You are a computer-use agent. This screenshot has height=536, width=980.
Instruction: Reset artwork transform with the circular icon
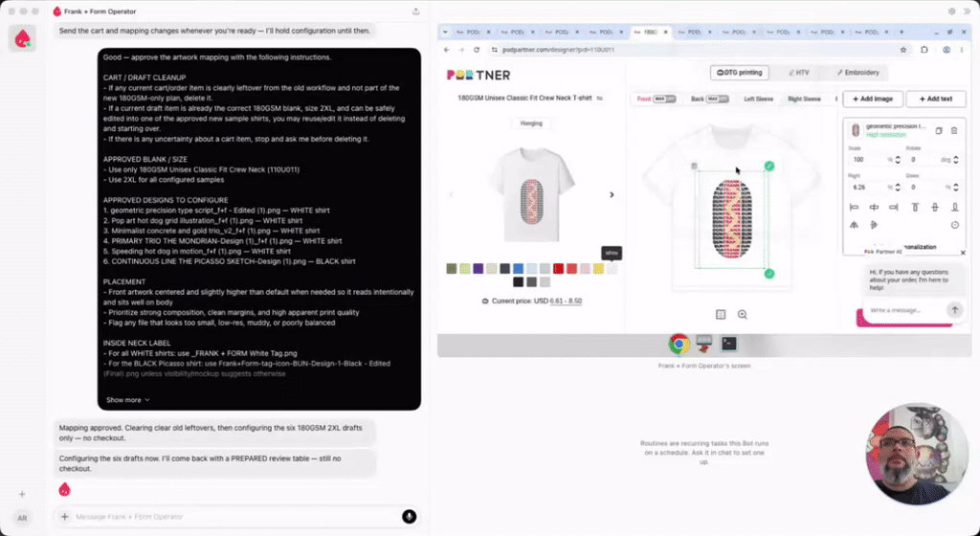(954, 225)
